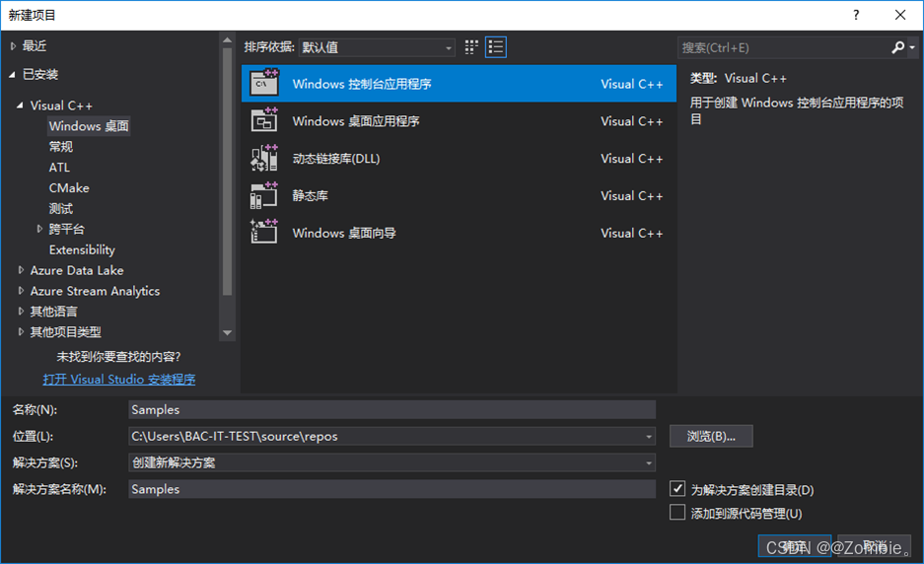Image resolution: width=924 pixels, height=564 pixels.
Task: Click the category tree vertical scrollbar thumb
Action: (x=227, y=172)
